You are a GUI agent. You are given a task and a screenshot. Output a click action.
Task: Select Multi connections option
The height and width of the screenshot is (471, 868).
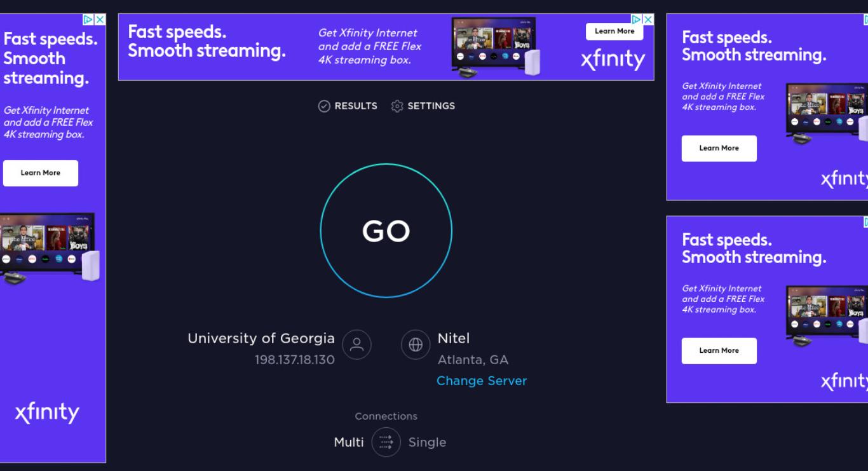349,442
